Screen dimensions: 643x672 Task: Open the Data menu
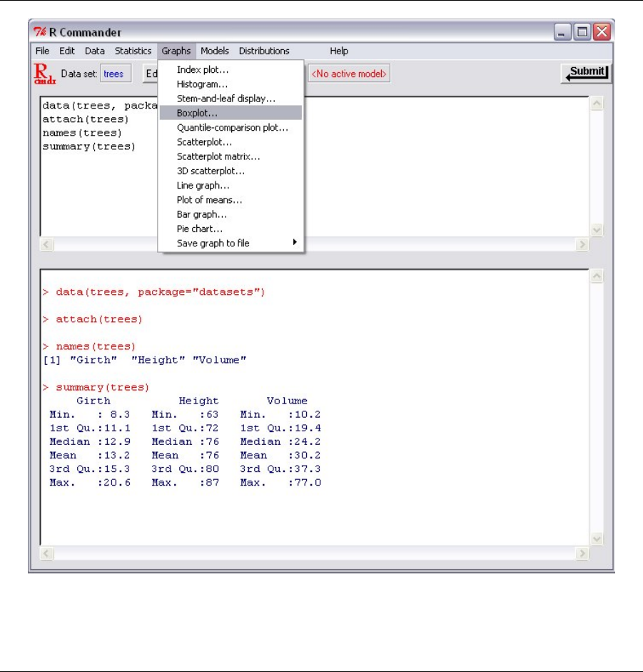(x=95, y=51)
